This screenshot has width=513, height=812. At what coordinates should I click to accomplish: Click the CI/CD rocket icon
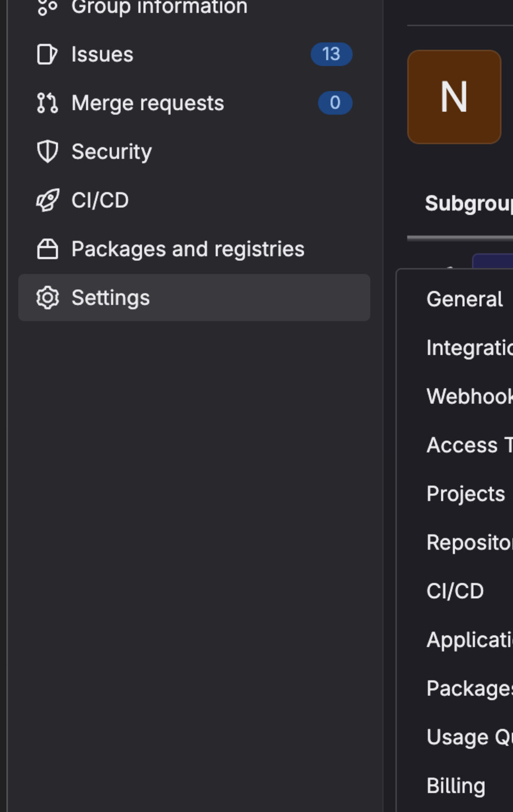click(x=47, y=200)
